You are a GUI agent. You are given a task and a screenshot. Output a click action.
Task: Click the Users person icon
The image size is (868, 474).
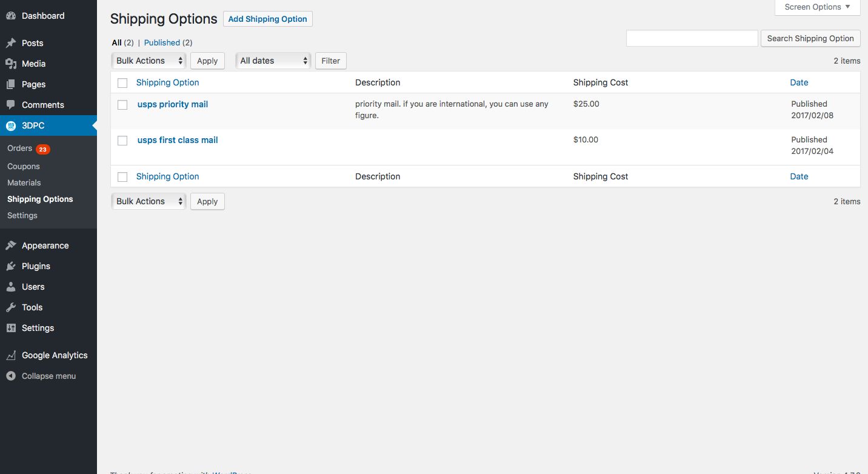11,287
